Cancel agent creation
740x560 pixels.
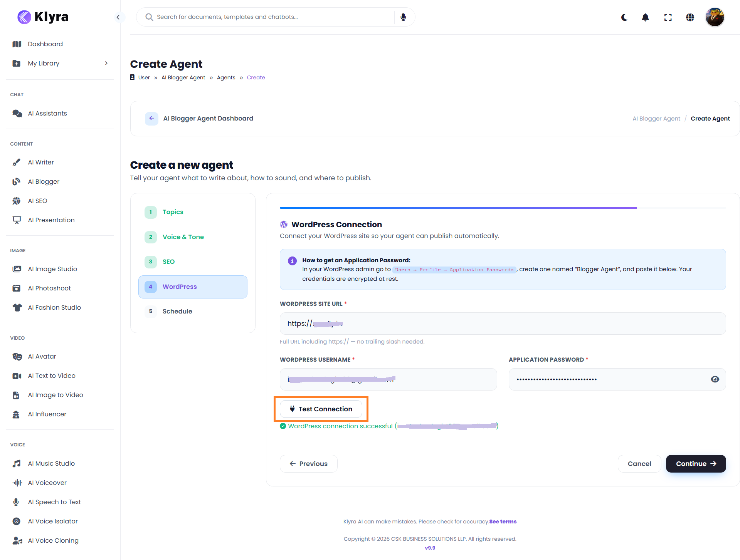639,464
